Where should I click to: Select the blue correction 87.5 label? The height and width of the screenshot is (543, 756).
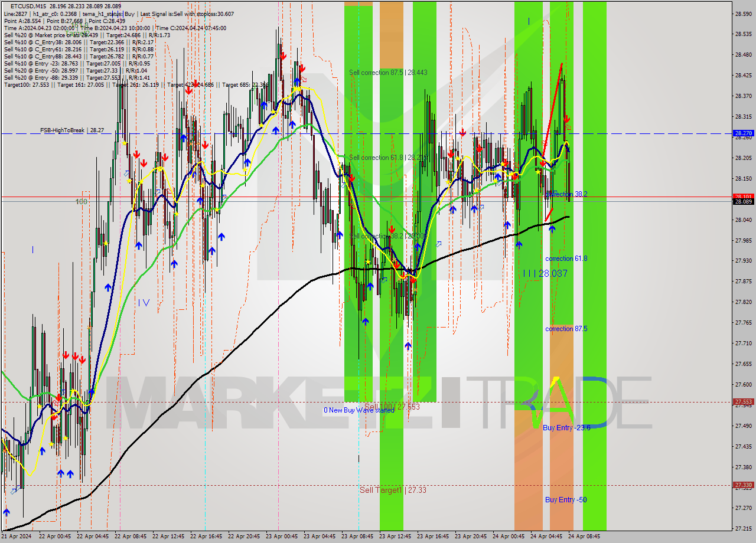click(566, 329)
